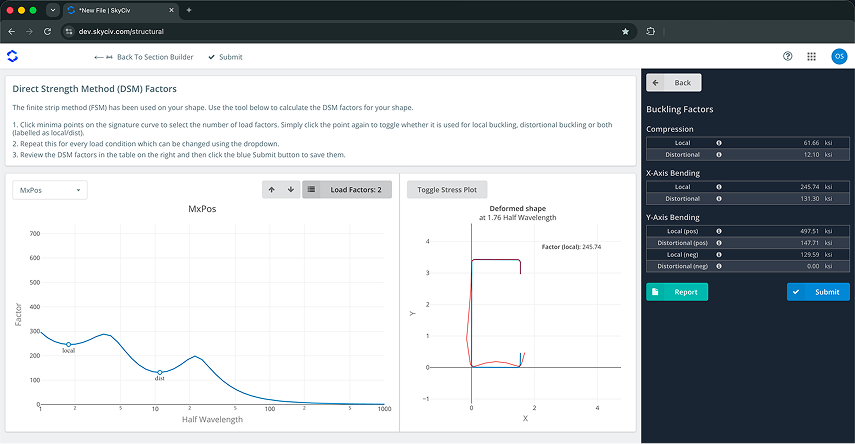Click Submit in the top toolbar
Screen dimensions: 855x444
[225, 57]
